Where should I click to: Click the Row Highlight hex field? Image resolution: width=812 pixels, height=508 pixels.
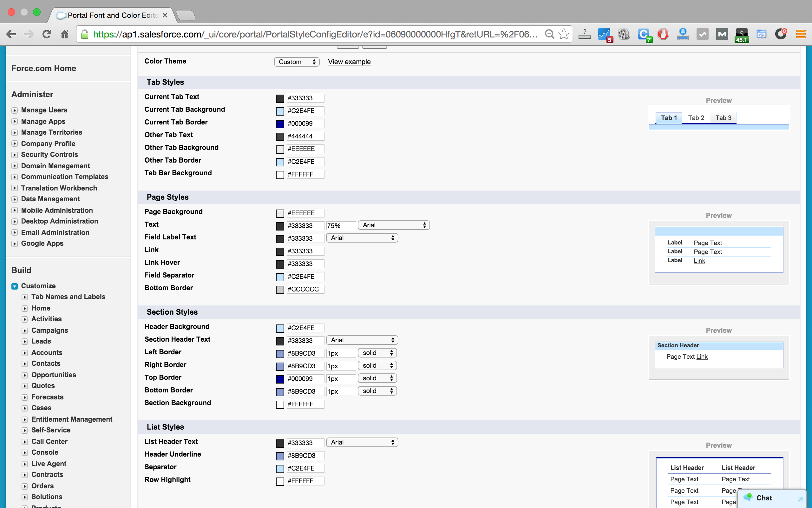tap(305, 481)
